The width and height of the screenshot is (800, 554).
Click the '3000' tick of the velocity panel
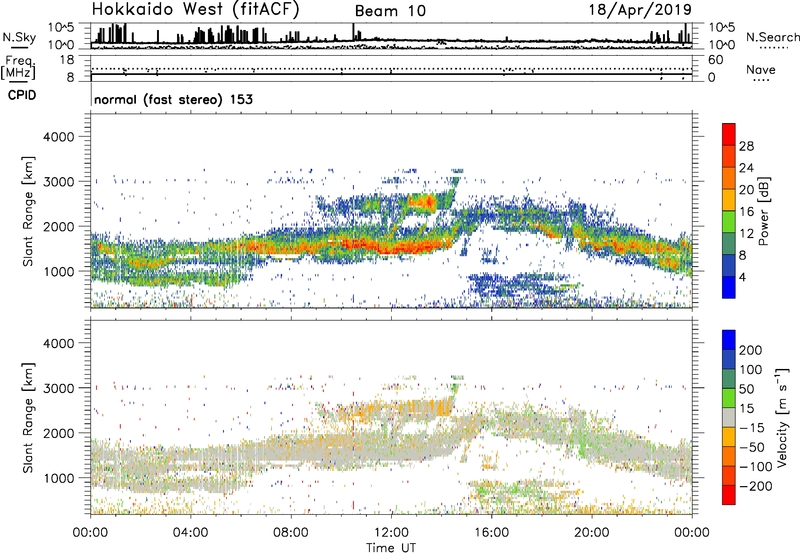pos(58,388)
